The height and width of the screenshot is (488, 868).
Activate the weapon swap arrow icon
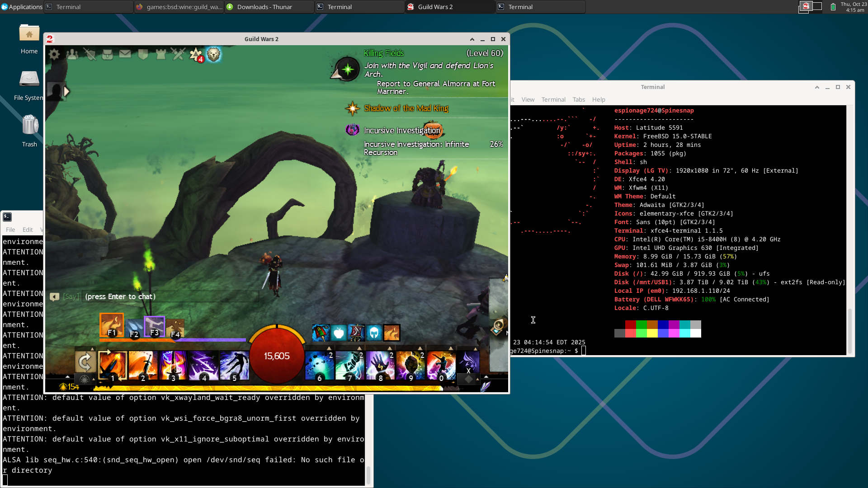(x=85, y=362)
